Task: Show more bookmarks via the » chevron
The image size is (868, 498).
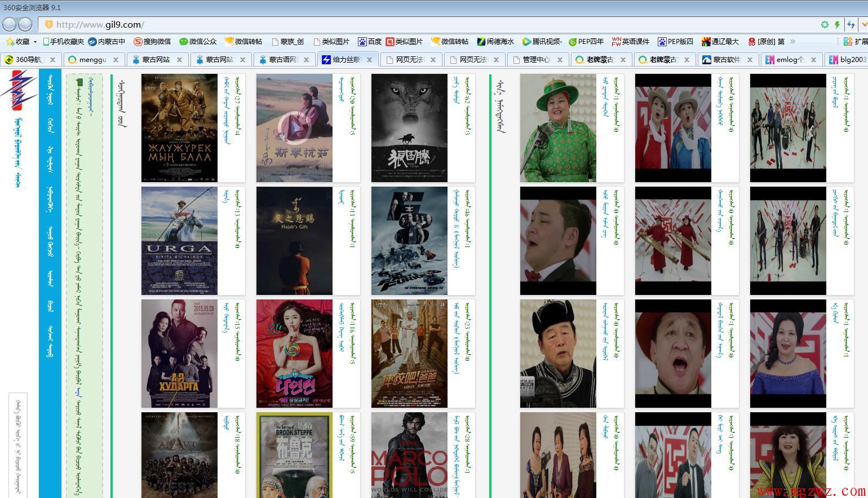Action: pos(792,41)
